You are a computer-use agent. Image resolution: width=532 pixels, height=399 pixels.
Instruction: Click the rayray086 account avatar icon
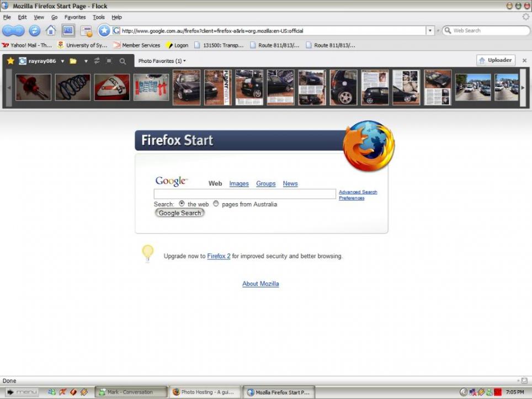click(x=23, y=61)
